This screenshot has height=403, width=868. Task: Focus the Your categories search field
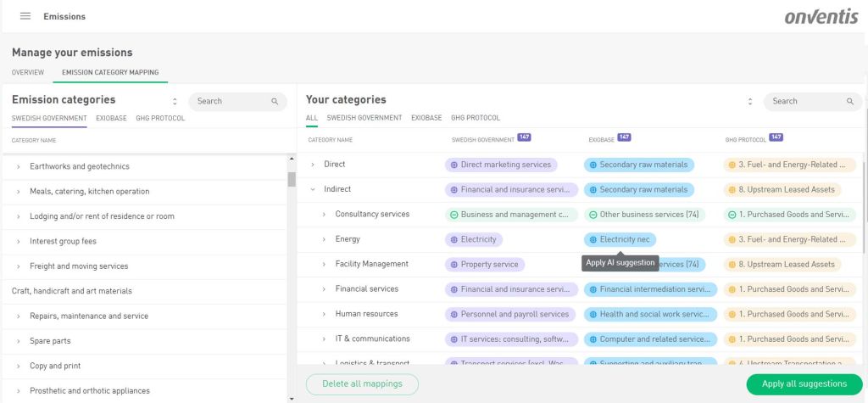805,102
